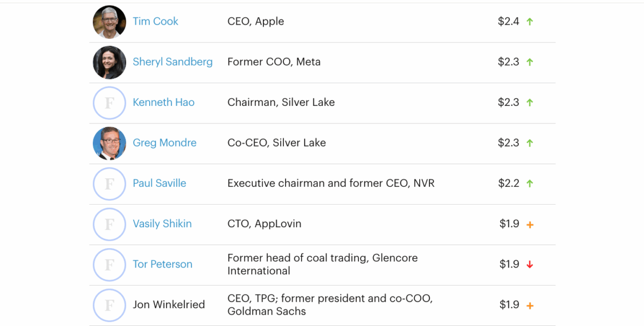Click the orange plus icon in Vasily Shikin's row
Image resolution: width=644 pixels, height=326 pixels.
530,224
